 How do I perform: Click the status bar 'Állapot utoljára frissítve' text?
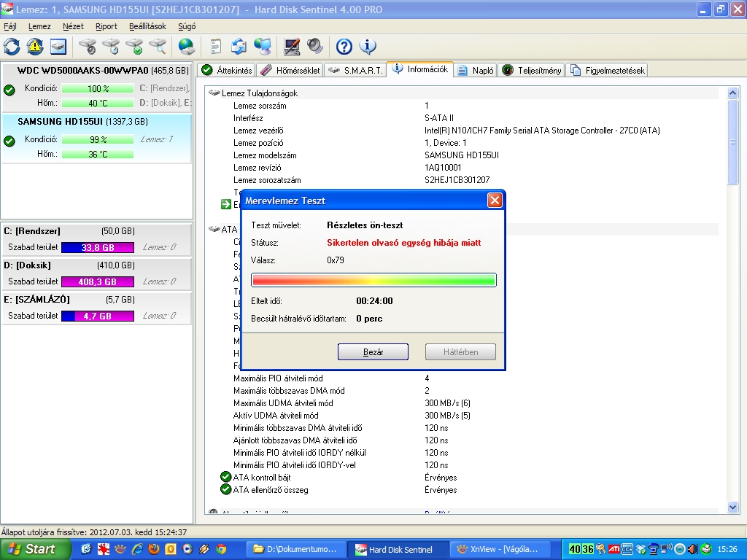[94, 532]
